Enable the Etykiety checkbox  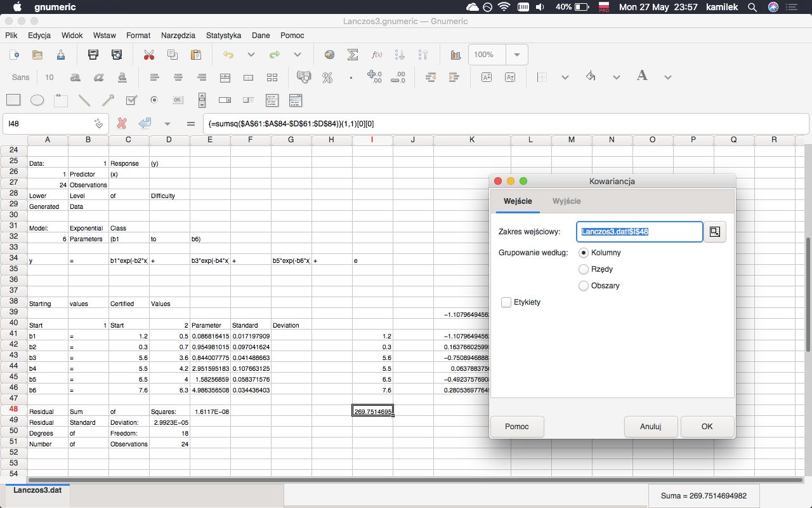pyautogui.click(x=506, y=302)
